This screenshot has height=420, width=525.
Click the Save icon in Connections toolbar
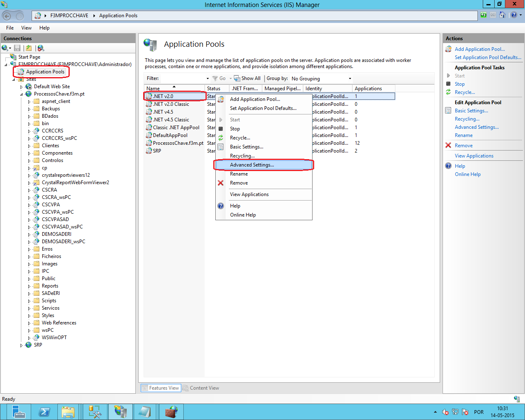point(17,48)
